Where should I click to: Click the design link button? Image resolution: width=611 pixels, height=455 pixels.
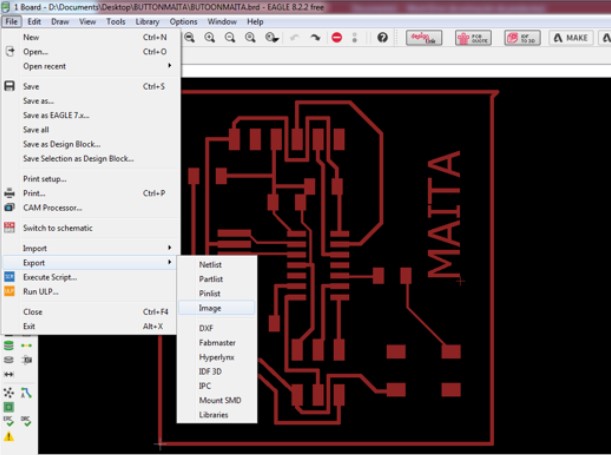(x=424, y=38)
